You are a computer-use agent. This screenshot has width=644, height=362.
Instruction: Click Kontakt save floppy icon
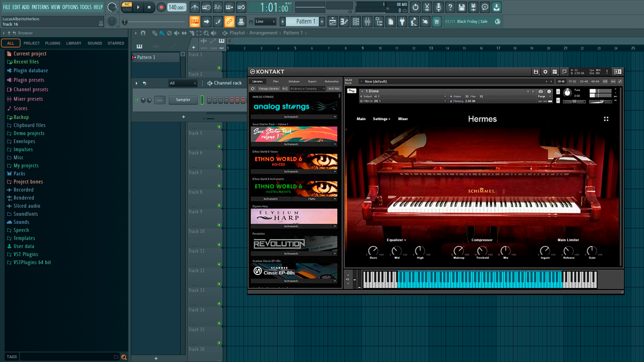(536, 72)
